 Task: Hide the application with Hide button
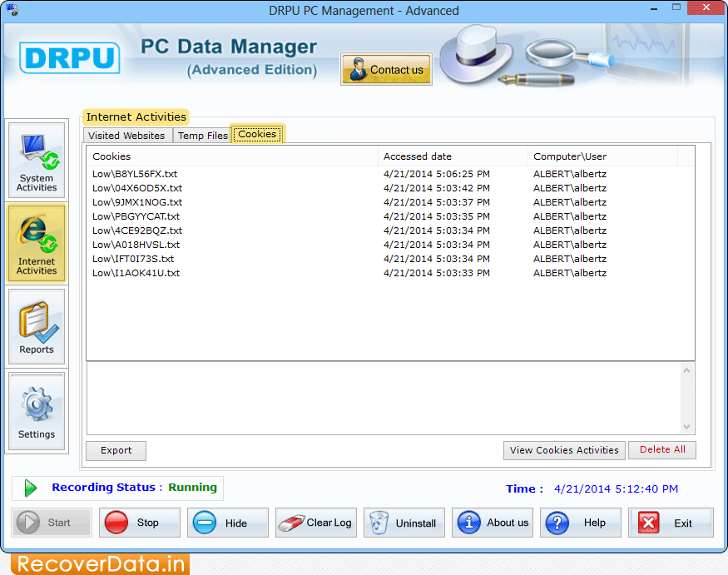tap(227, 523)
